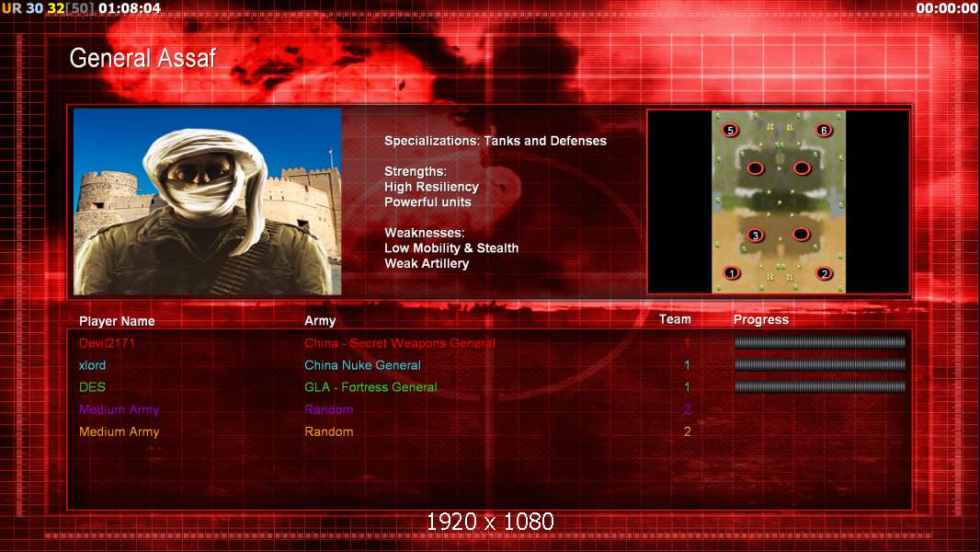This screenshot has width=980, height=552.
Task: Click the "Powerful units" text
Action: pos(427,201)
